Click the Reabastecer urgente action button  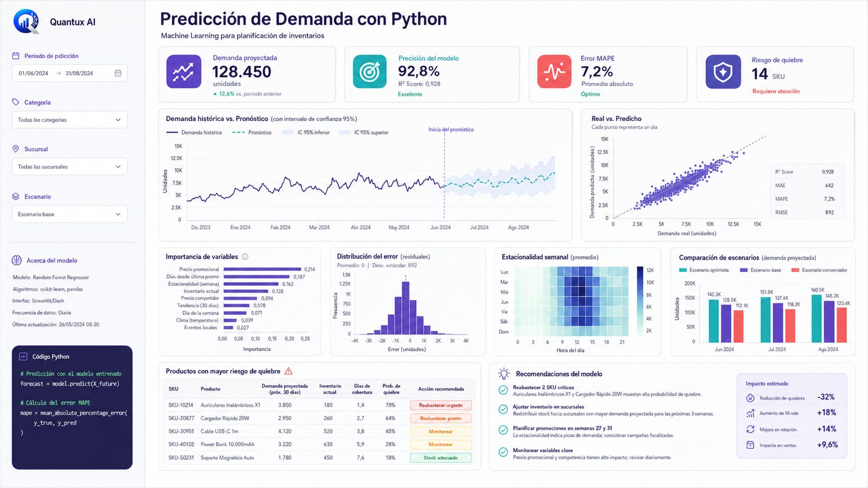[x=441, y=405]
